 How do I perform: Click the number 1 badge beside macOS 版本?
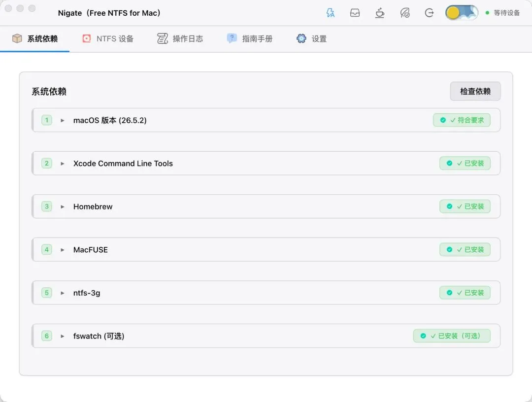(47, 120)
